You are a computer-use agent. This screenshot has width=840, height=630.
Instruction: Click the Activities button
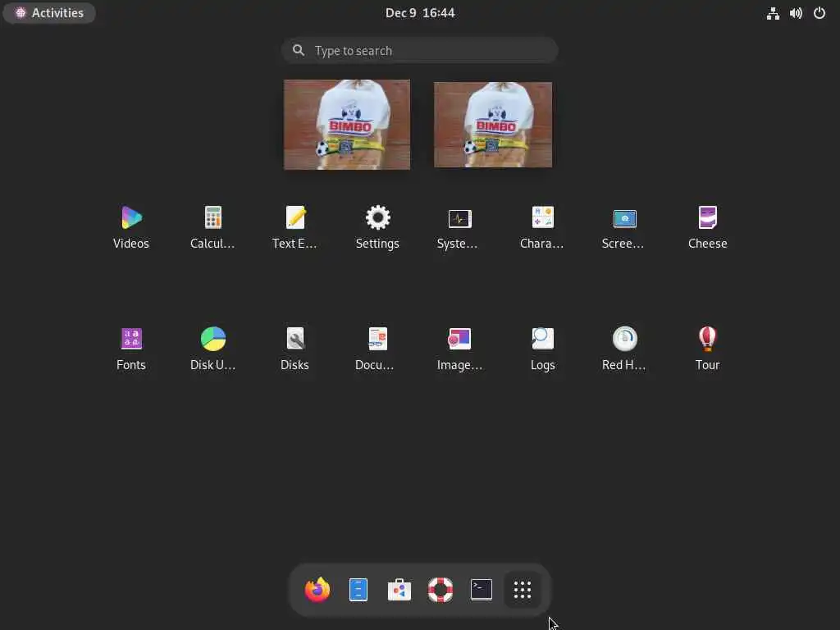coord(49,13)
